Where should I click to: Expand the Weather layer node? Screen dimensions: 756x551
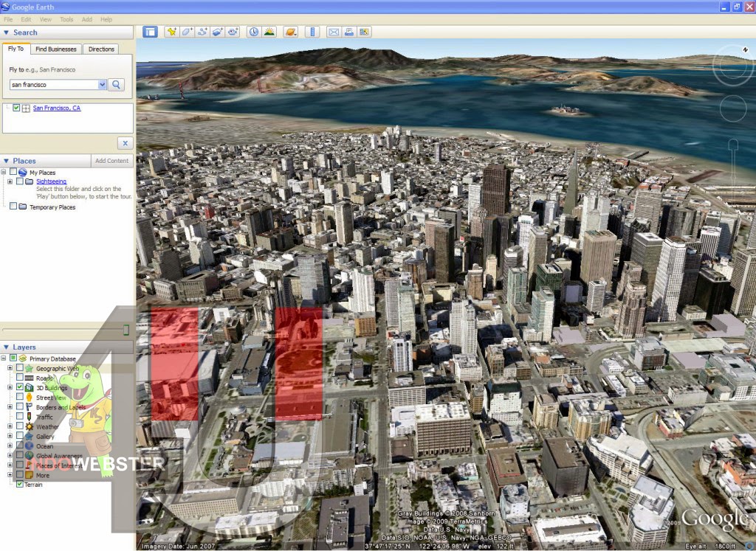10,426
